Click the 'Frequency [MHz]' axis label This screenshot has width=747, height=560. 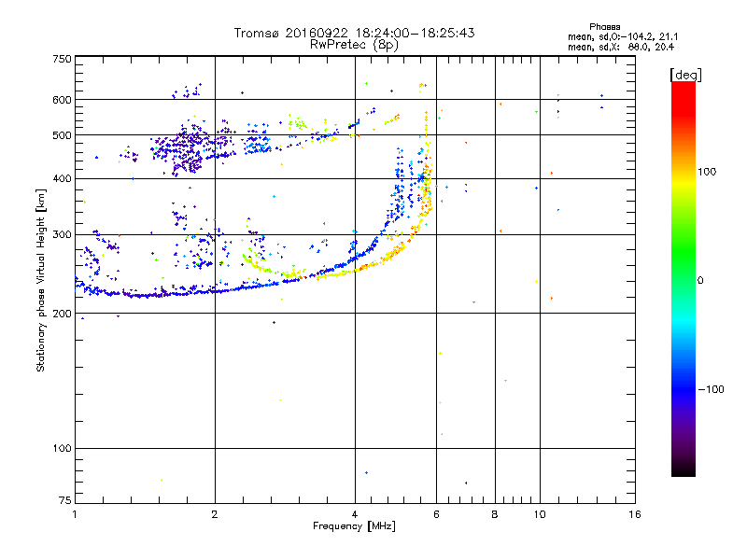click(354, 526)
